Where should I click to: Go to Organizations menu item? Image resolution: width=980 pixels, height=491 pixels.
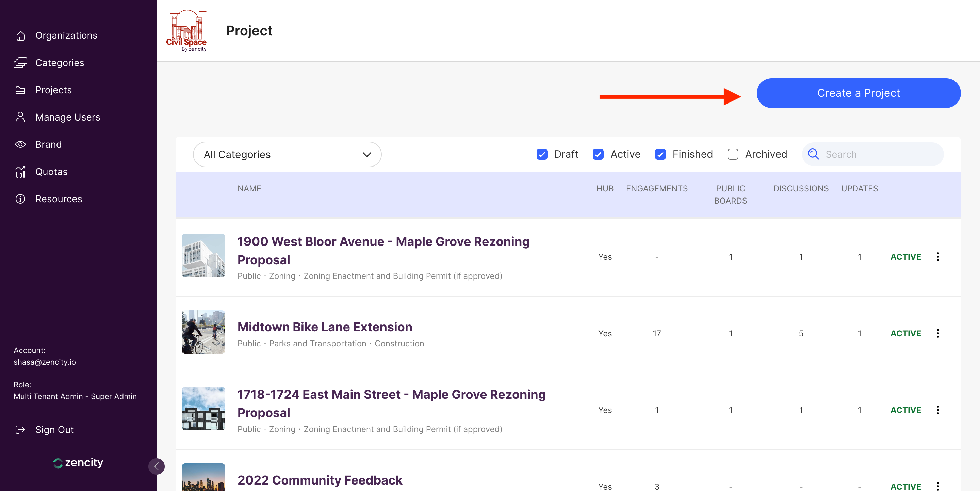(66, 36)
